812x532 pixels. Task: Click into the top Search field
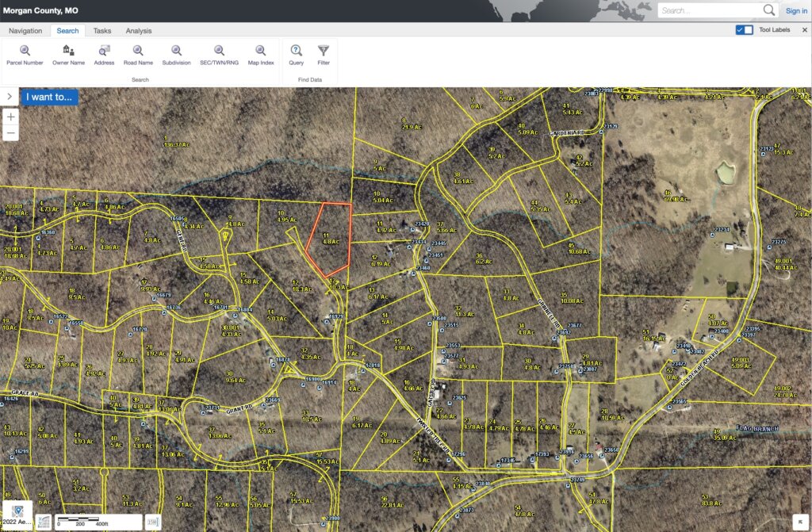708,10
